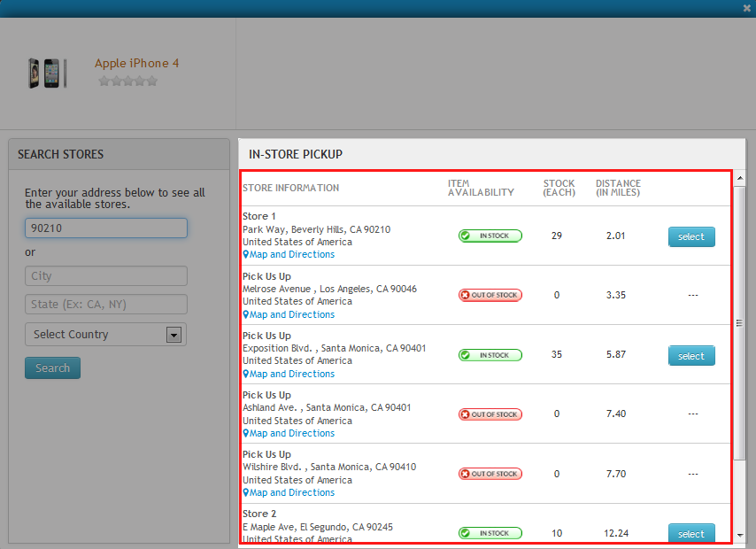The image size is (756, 549).
Task: Click the Apple iPhone 4 product thumbnail
Action: (47, 73)
